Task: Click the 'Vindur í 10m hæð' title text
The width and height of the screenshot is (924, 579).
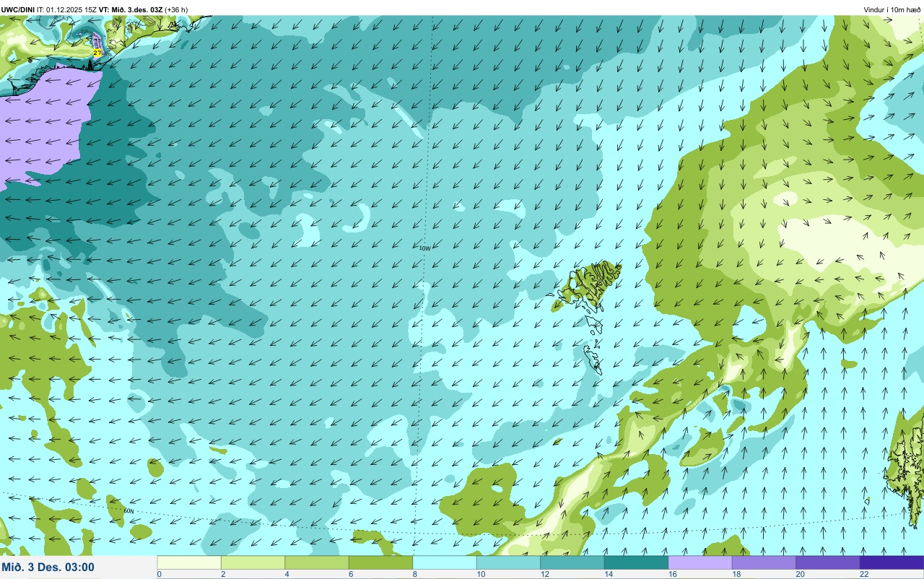Action: (892, 9)
